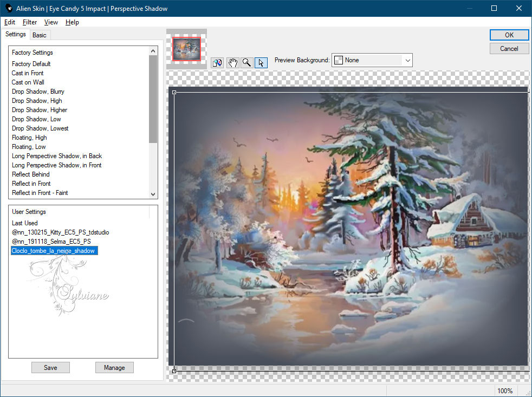
Task: Click the Factory Settings scroll down arrow
Action: click(x=153, y=194)
